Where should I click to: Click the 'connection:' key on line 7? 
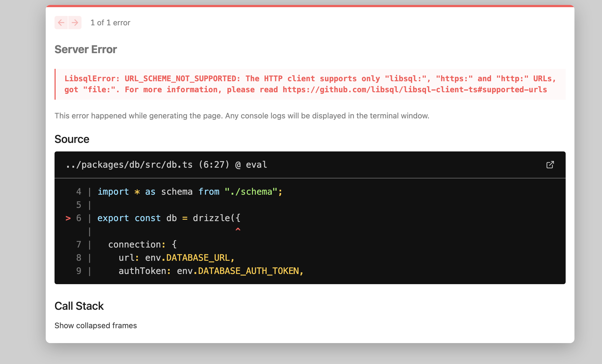pos(135,245)
